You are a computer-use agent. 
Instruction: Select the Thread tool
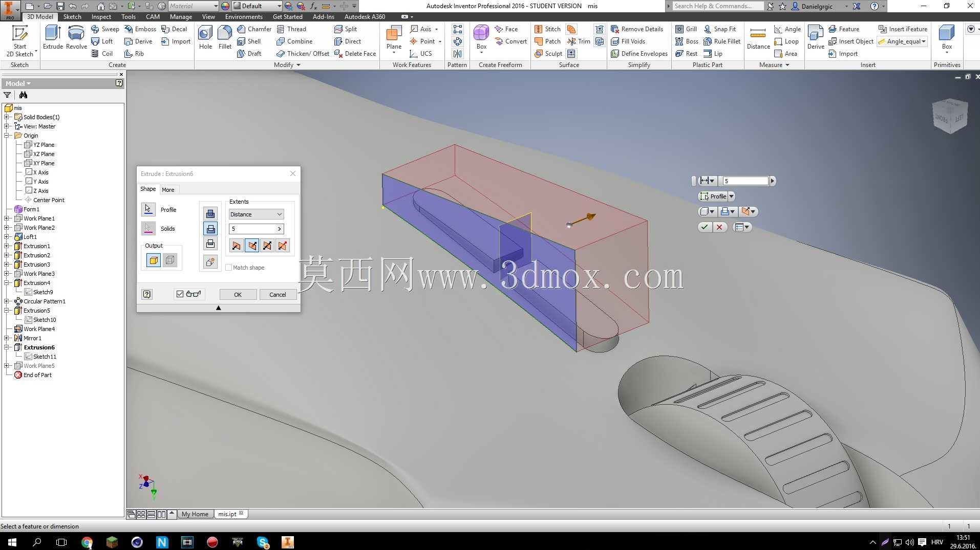291,29
